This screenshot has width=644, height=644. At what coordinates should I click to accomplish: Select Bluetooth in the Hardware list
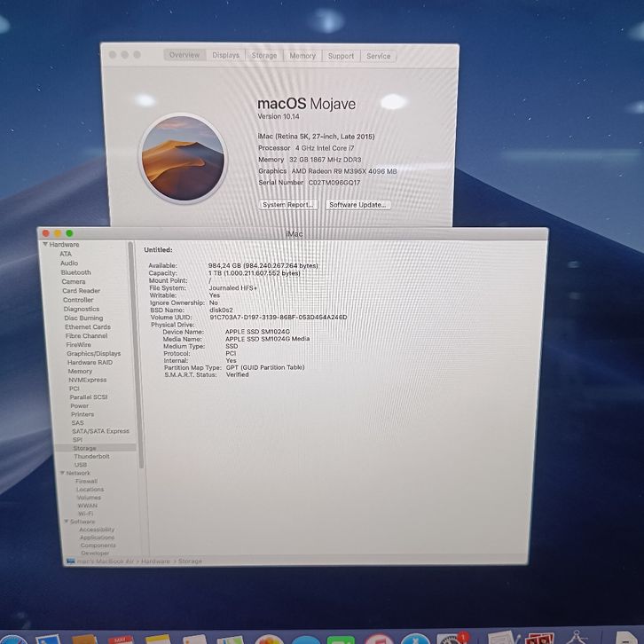tap(75, 272)
